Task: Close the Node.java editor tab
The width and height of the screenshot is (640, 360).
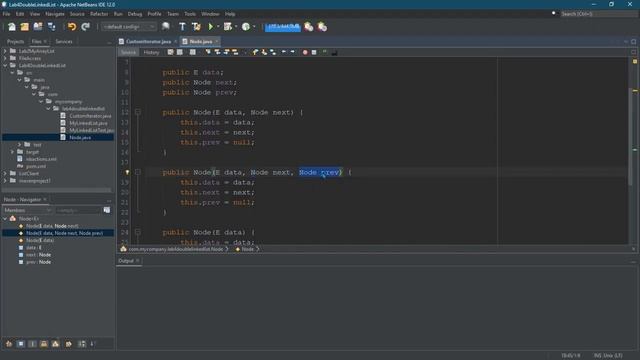Action: click(216, 42)
